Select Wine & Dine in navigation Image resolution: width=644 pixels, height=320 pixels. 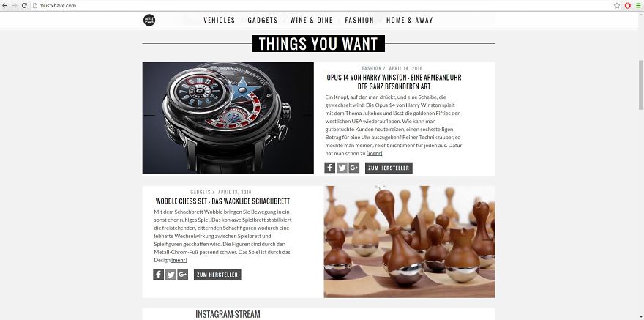click(x=311, y=20)
